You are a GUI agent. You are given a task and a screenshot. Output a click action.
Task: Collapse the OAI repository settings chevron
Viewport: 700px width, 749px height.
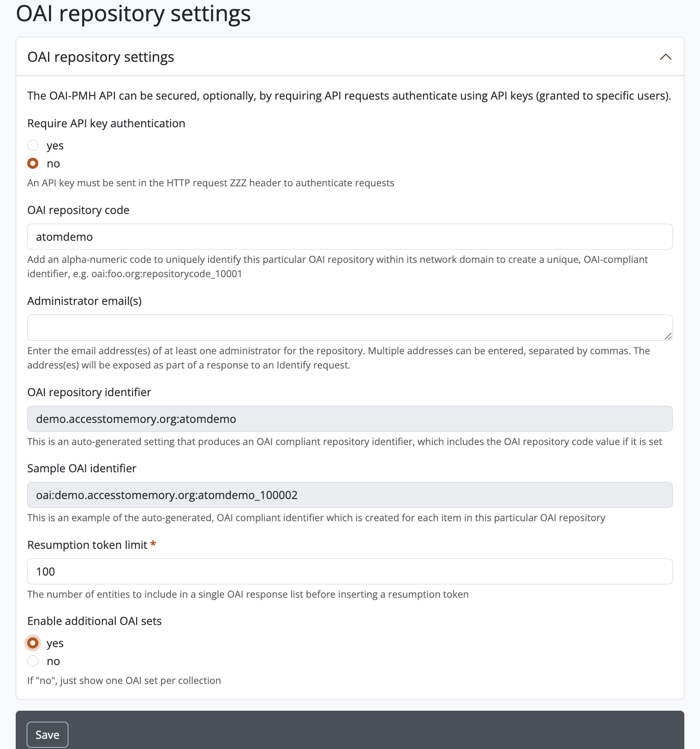665,57
